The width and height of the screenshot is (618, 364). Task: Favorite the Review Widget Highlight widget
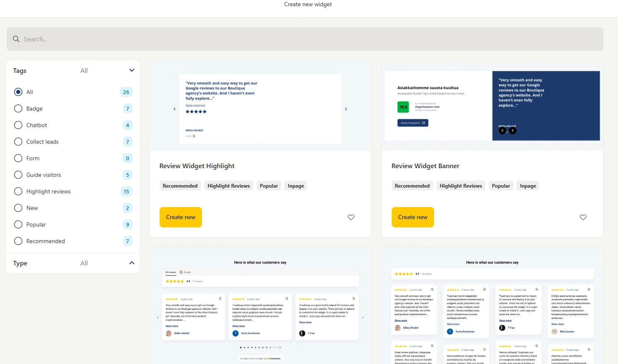tap(351, 217)
